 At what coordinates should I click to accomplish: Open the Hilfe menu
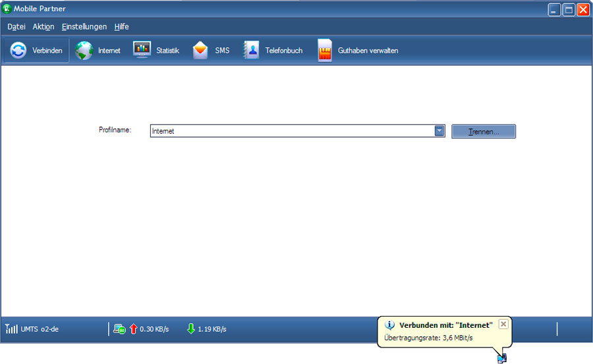[121, 27]
